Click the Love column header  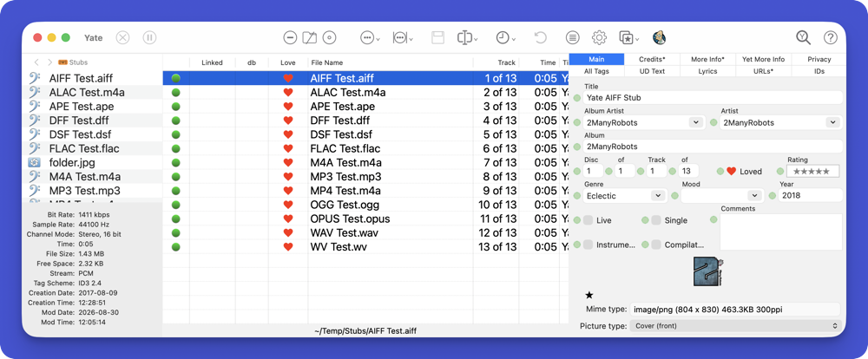click(x=288, y=62)
